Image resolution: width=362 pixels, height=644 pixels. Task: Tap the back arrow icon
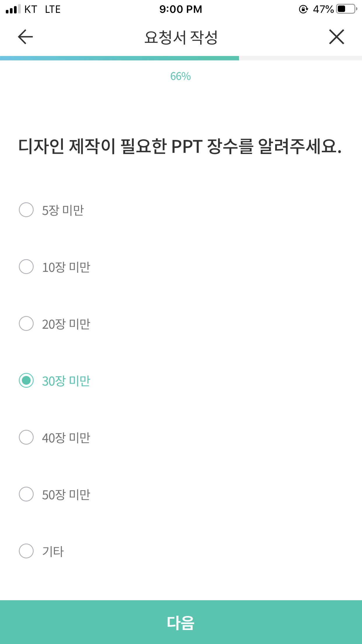click(x=25, y=37)
